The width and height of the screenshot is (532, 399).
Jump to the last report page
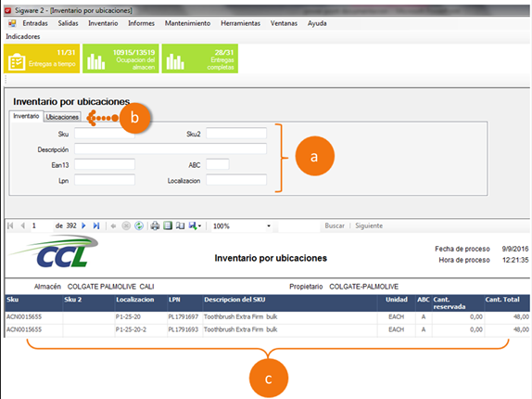pyautogui.click(x=96, y=225)
